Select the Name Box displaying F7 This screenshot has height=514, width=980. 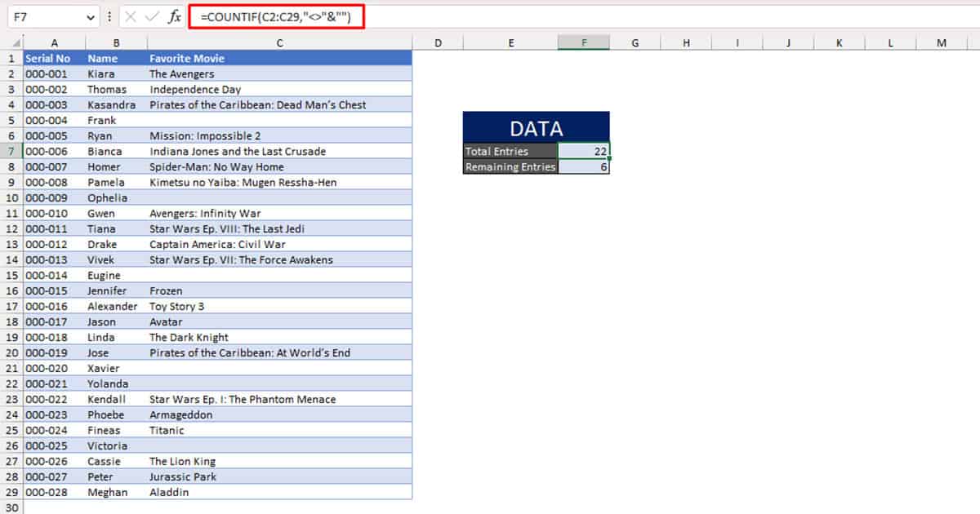(45, 15)
